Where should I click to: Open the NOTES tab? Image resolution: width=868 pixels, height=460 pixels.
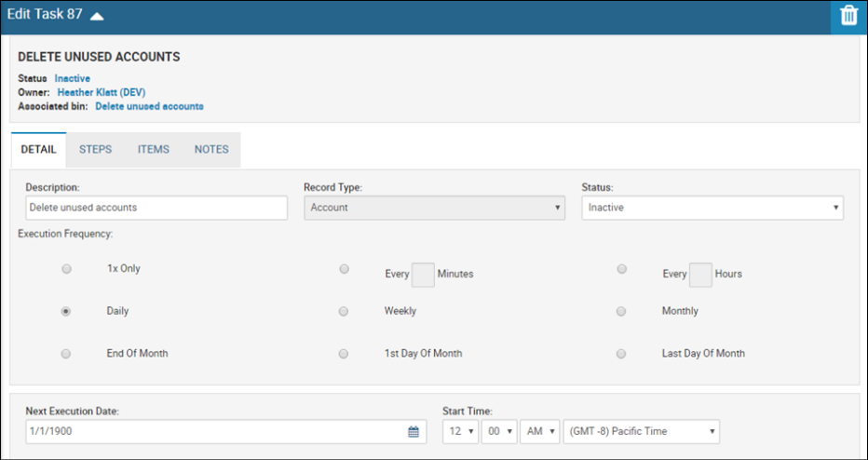[x=211, y=150]
